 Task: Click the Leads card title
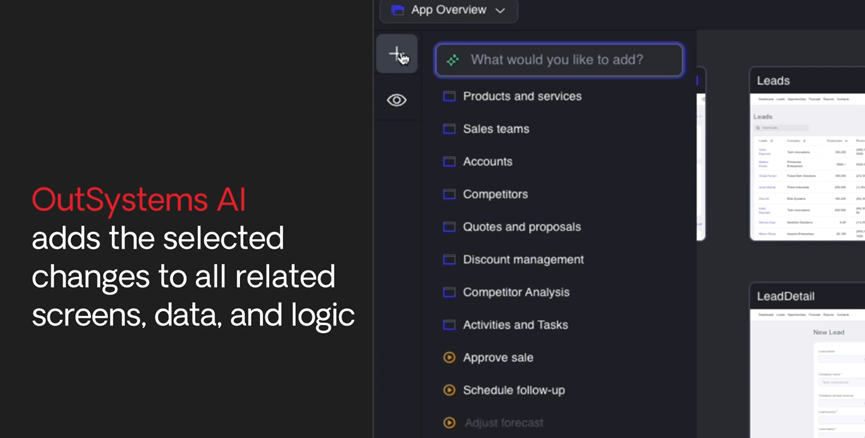[x=773, y=81]
